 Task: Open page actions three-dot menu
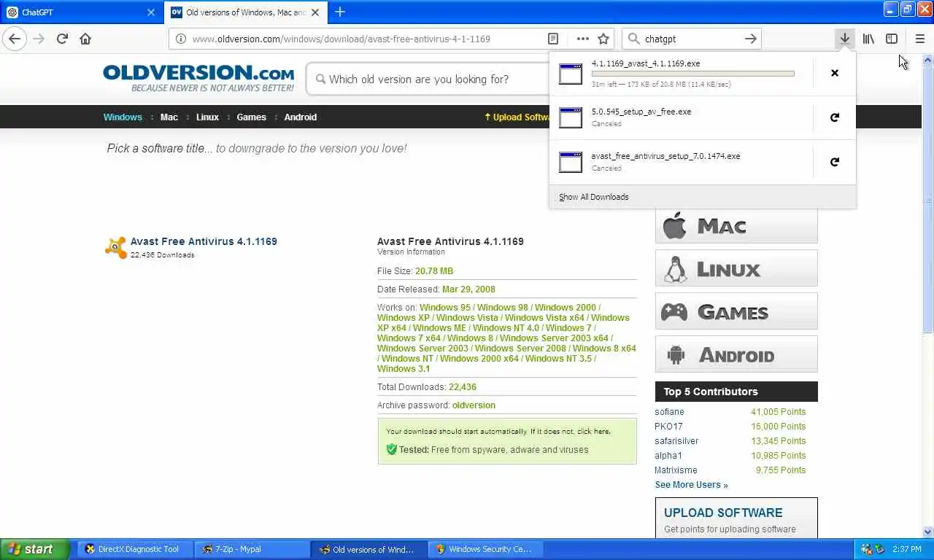coord(582,39)
